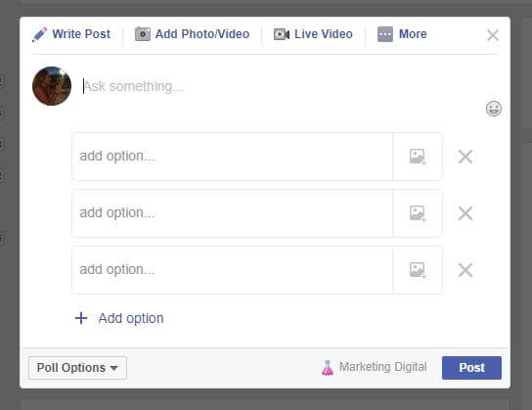Expand the Poll Options dropdown
This screenshot has height=410, width=532.
[x=77, y=368]
